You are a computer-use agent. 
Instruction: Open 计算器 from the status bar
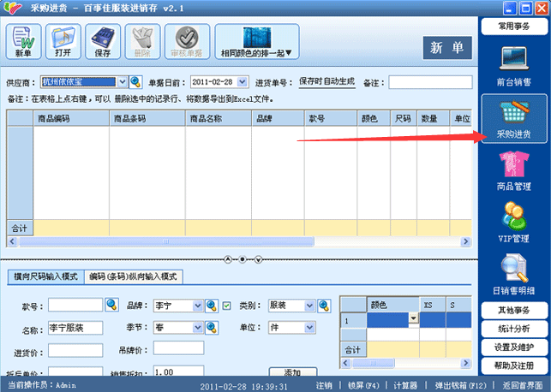(405, 385)
